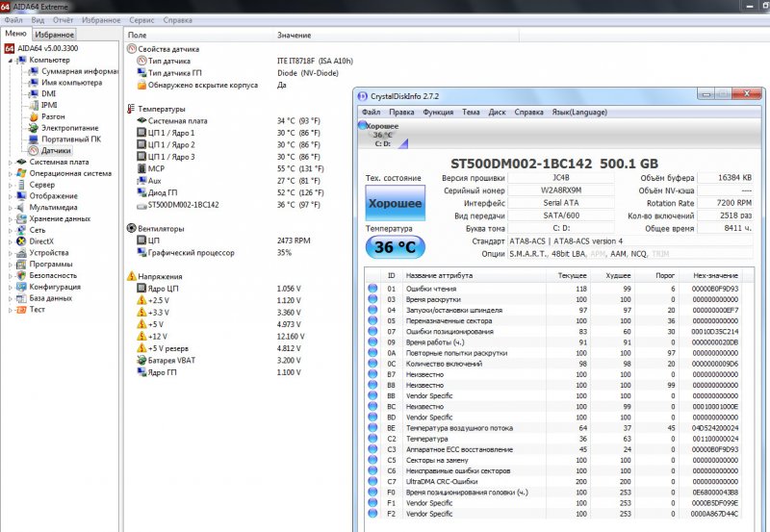Open the Диск menu in CrystalDiskInfo

(x=497, y=112)
